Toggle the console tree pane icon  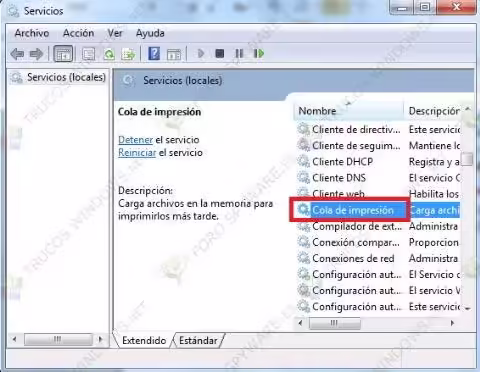63,54
